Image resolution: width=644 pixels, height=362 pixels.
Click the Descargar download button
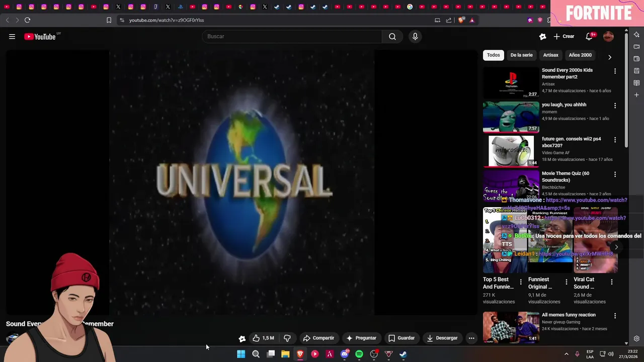click(x=442, y=338)
